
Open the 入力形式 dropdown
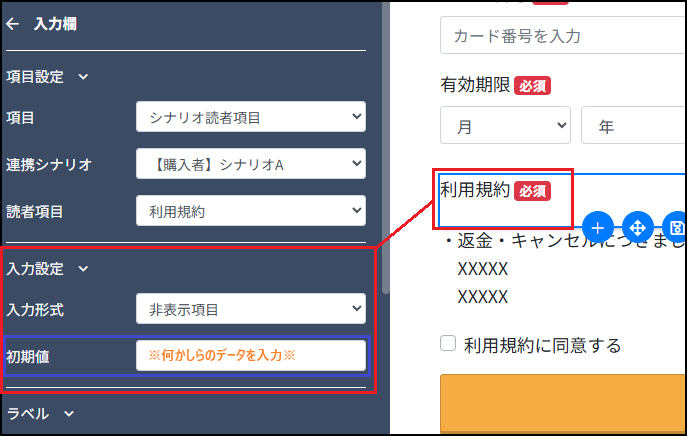pos(250,309)
